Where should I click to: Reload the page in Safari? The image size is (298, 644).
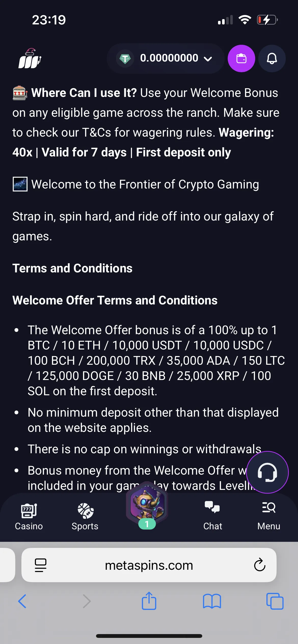(260, 565)
